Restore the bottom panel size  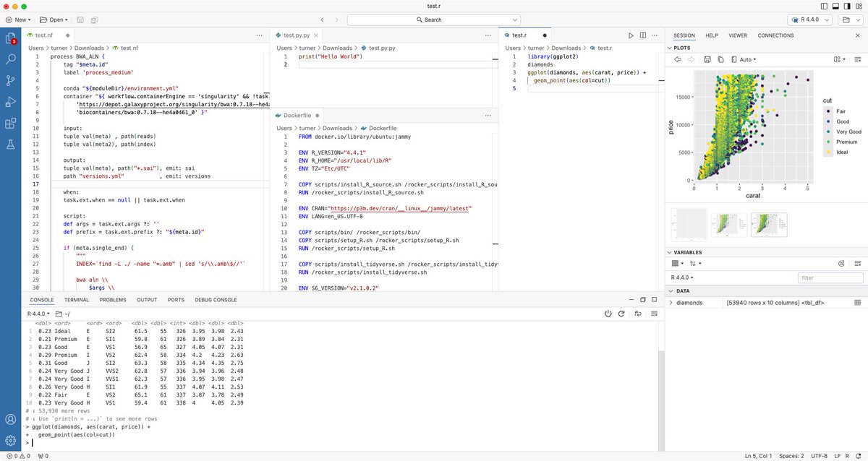point(642,300)
